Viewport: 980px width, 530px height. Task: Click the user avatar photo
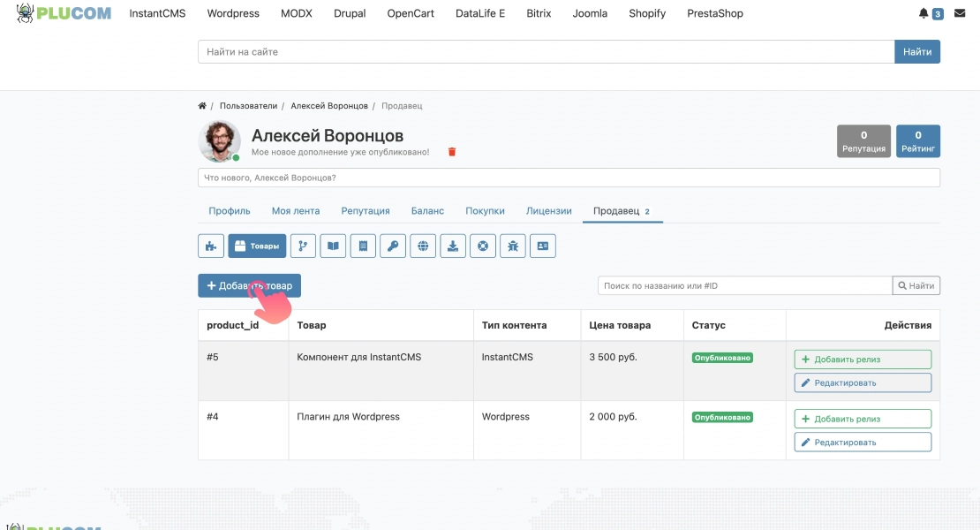click(219, 140)
